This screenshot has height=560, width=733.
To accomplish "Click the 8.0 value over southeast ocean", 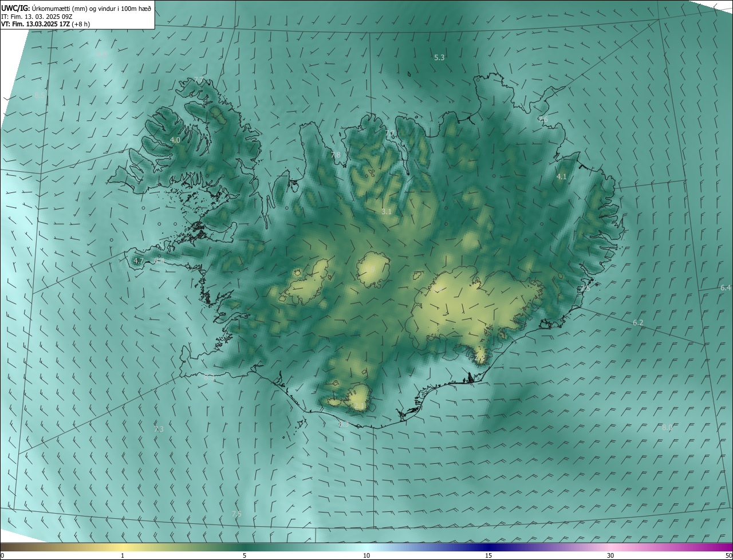I will (667, 427).
